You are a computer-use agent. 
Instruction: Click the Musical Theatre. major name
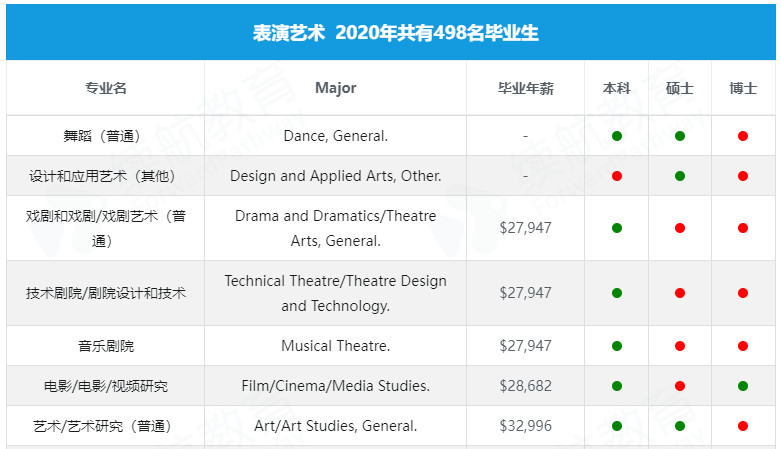point(335,346)
